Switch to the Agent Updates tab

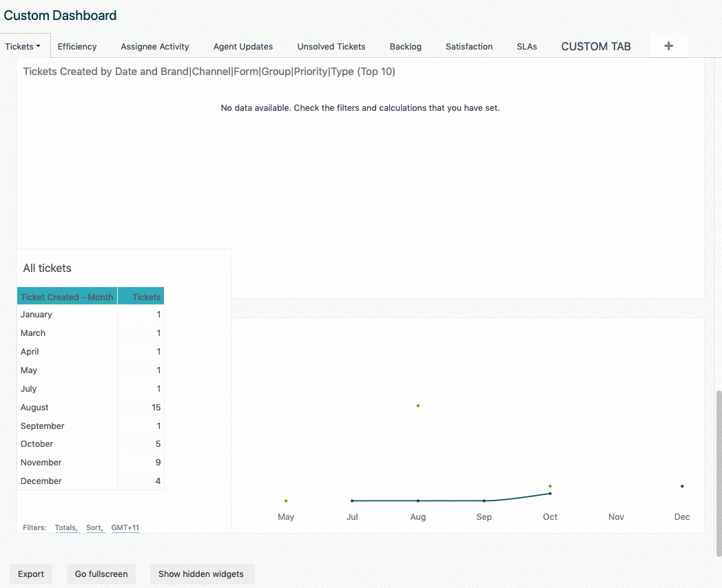click(x=243, y=47)
